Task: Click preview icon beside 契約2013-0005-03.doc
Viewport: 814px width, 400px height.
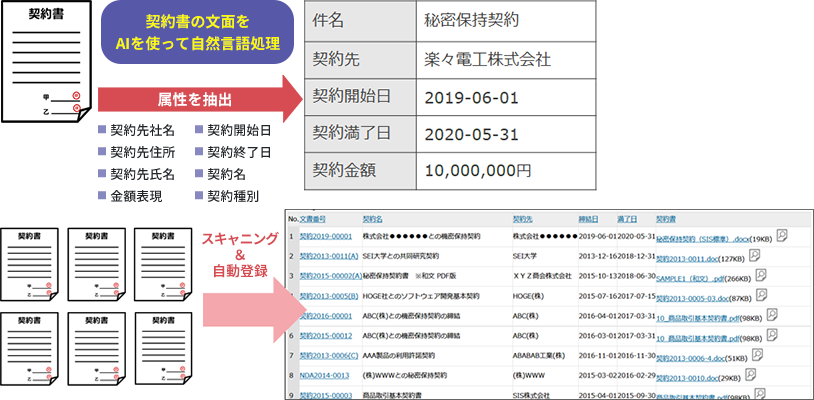Action: click(x=761, y=295)
